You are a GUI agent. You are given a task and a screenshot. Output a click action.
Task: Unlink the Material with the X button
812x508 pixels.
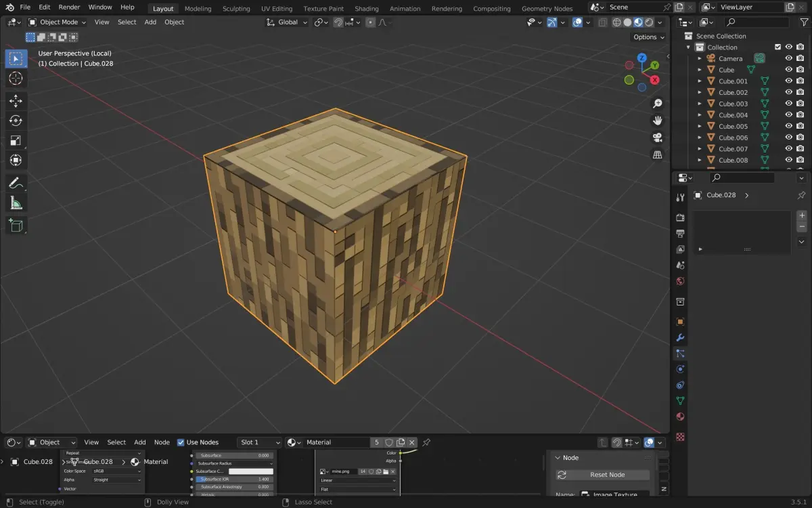click(412, 442)
